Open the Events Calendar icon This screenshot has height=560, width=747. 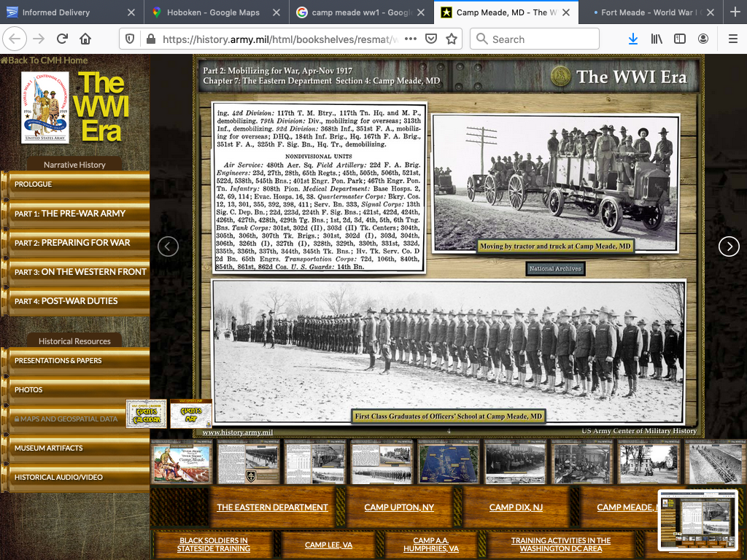pyautogui.click(x=146, y=414)
